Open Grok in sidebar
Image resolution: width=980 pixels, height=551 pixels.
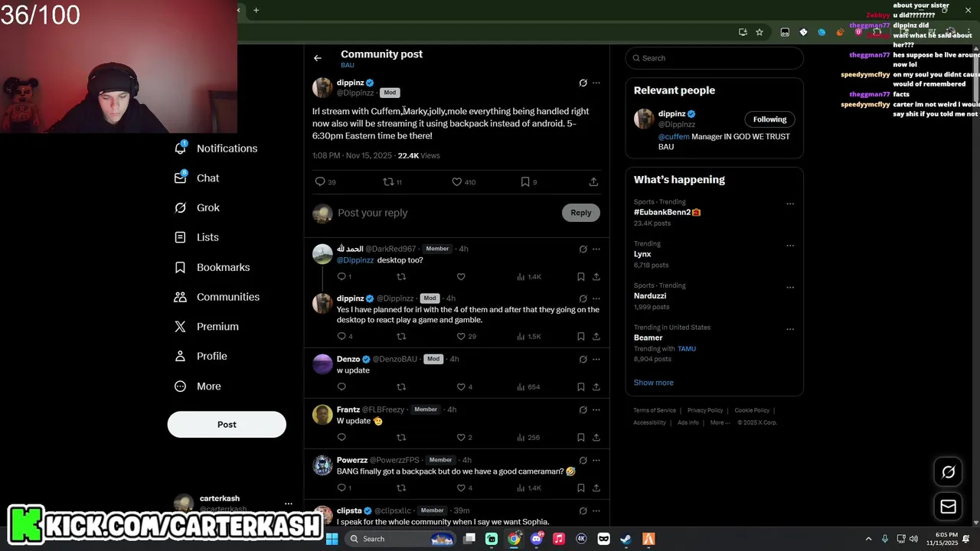[197, 208]
